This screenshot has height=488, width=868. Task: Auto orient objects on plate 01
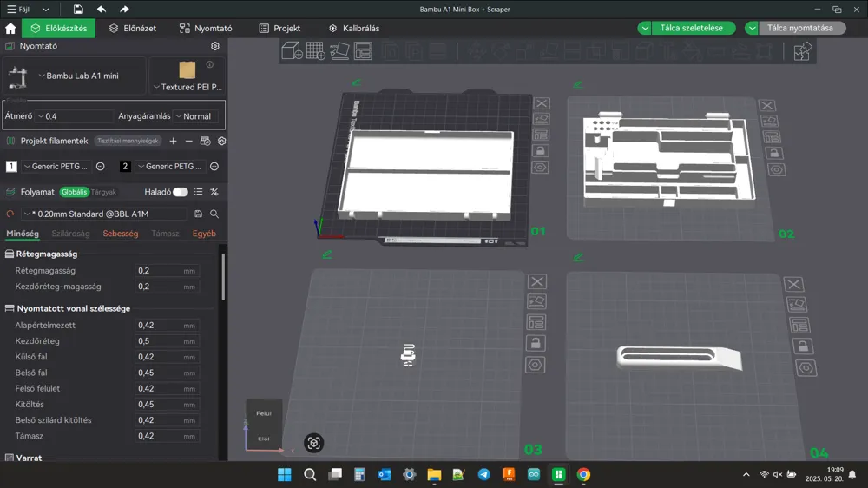542,119
